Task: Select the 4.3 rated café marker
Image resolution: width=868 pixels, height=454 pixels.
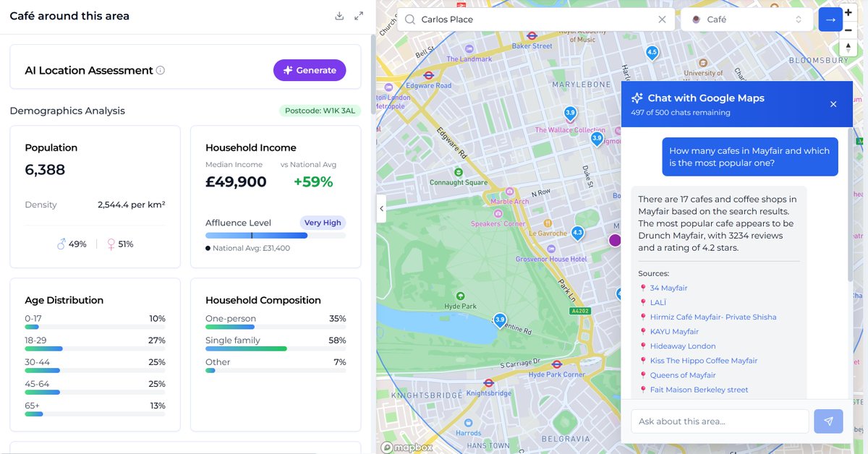Action: (x=577, y=234)
